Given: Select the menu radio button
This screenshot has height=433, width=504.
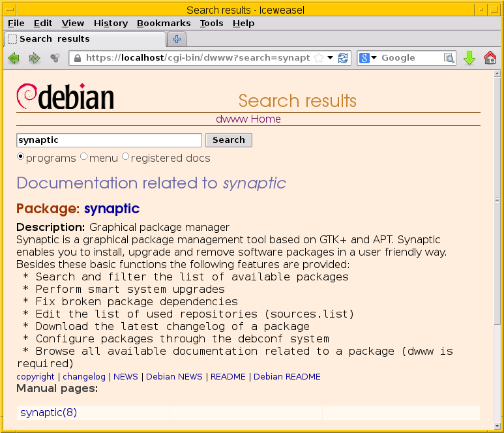Looking at the screenshot, I should point(83,157).
